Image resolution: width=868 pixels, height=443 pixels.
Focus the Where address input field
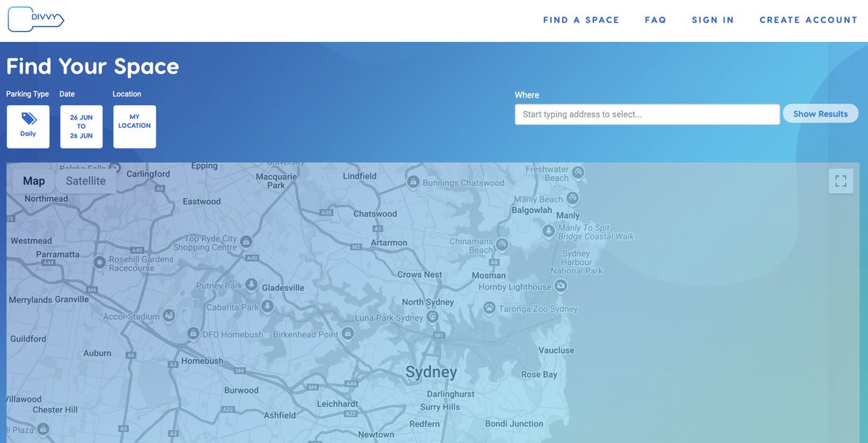pyautogui.click(x=647, y=114)
